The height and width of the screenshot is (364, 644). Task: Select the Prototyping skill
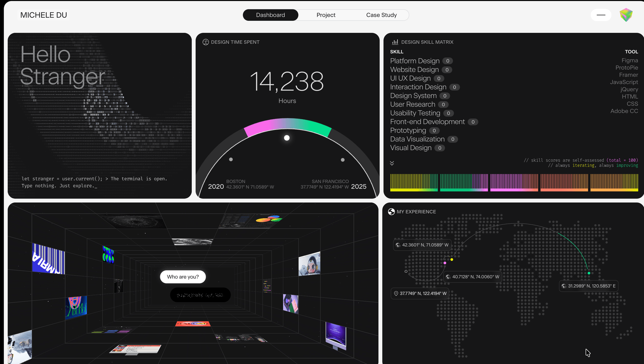tap(415, 131)
